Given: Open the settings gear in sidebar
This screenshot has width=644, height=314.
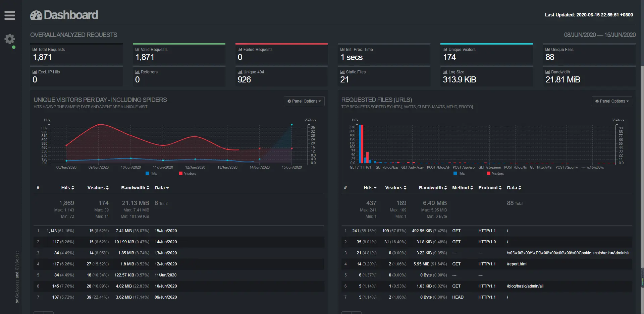Looking at the screenshot, I should coord(9,39).
